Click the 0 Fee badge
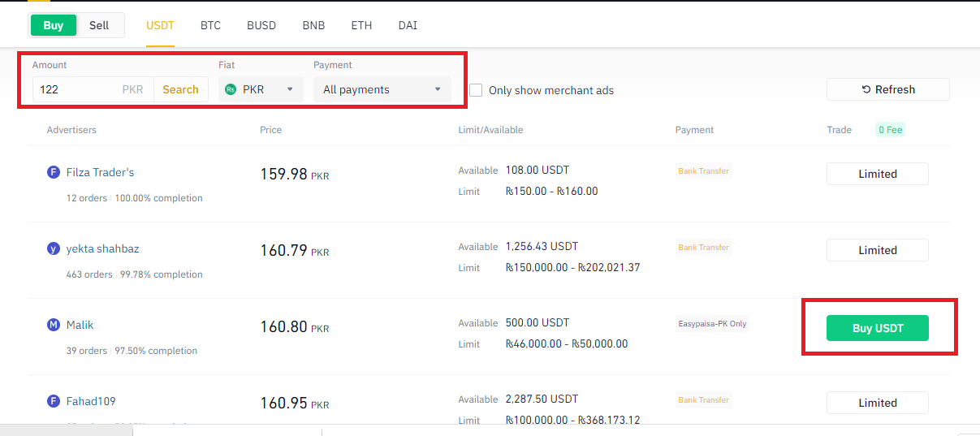This screenshot has width=980, height=436. coord(890,130)
